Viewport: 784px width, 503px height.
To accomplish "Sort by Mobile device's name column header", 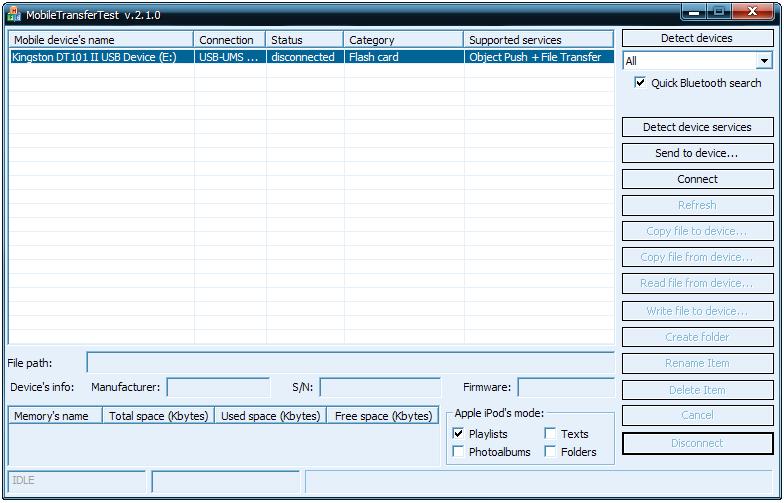I will [100, 40].
